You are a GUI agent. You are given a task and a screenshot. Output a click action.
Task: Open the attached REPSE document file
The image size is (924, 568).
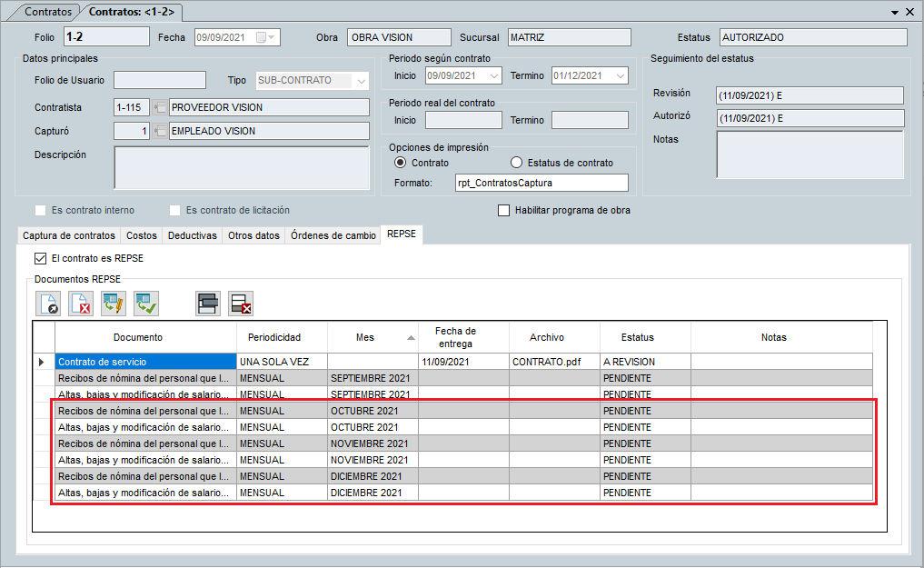(x=48, y=303)
